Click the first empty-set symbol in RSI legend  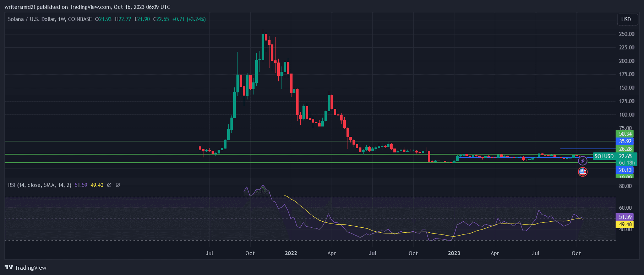(109, 185)
